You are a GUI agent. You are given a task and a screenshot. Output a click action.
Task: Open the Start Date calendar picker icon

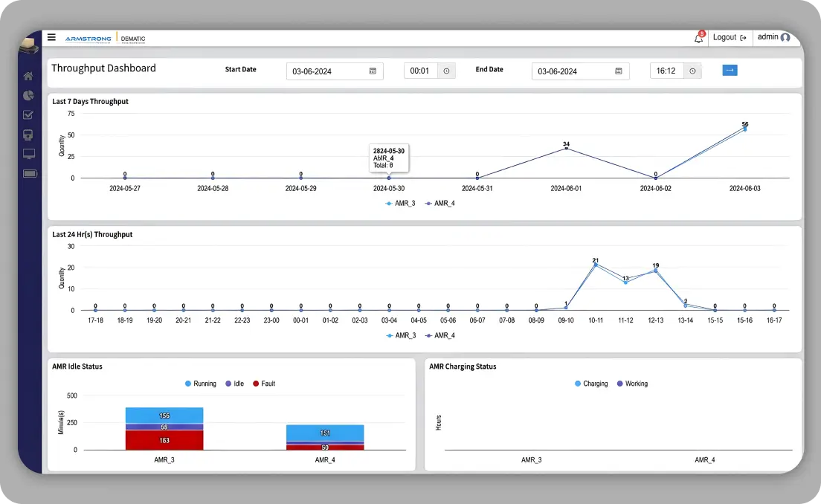(373, 71)
